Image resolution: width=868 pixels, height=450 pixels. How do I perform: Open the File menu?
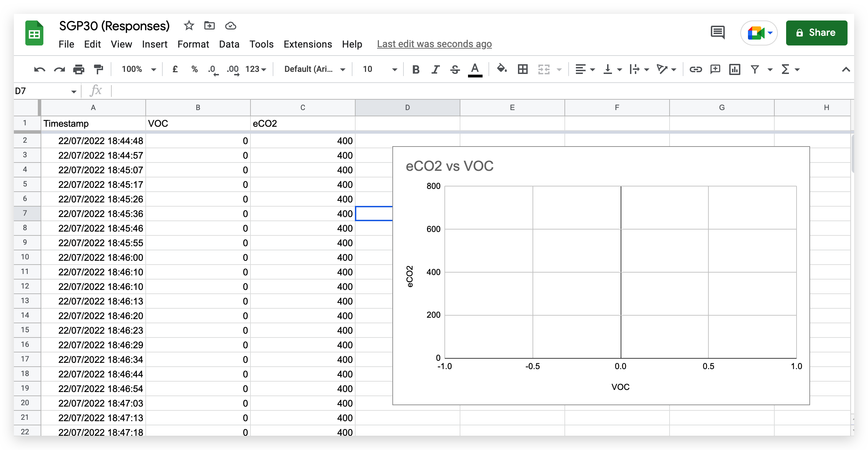pyautogui.click(x=66, y=44)
